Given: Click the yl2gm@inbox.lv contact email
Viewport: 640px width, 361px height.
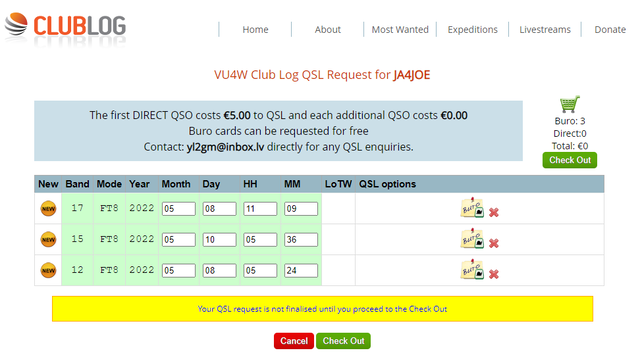Looking at the screenshot, I should pyautogui.click(x=225, y=147).
